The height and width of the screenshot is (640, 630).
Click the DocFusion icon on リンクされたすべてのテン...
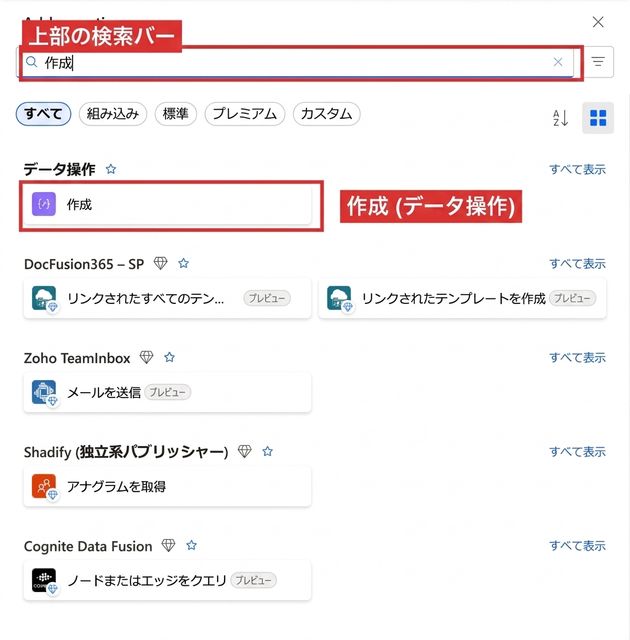[x=44, y=298]
